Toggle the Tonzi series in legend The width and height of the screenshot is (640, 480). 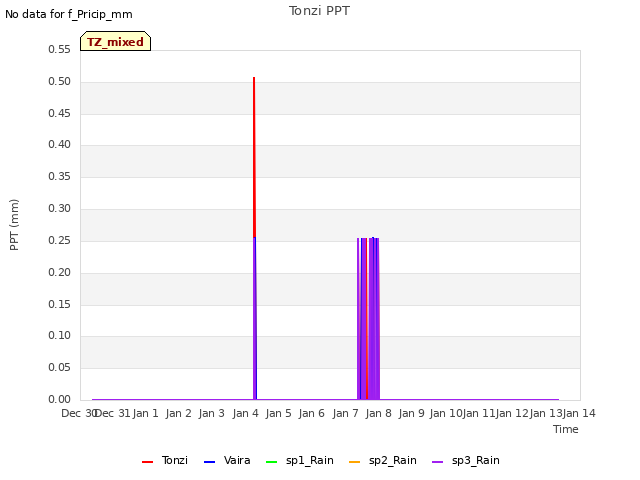(165, 460)
